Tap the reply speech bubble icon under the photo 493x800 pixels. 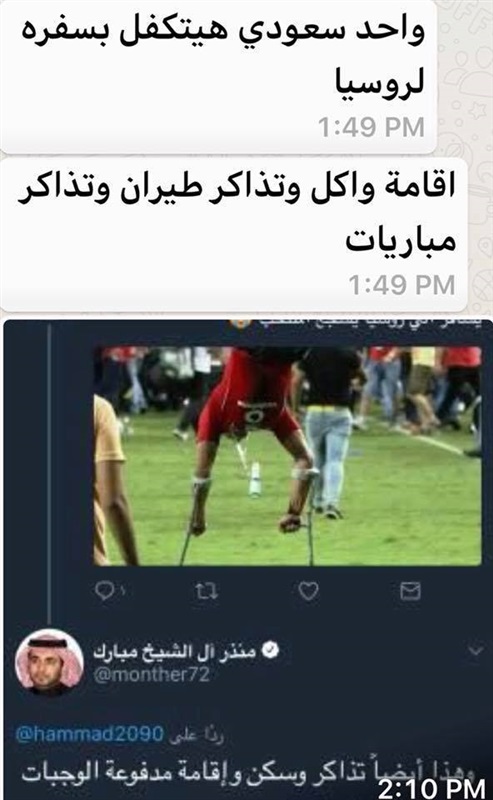pos(105,591)
